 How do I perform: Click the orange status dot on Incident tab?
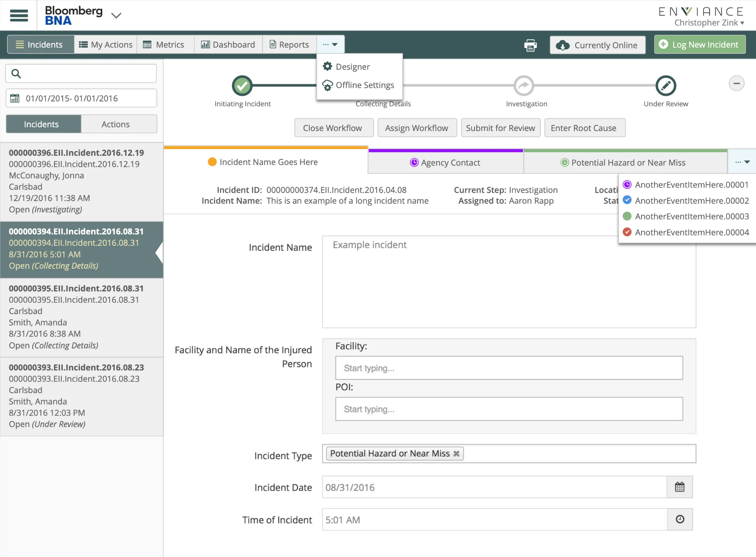[212, 162]
